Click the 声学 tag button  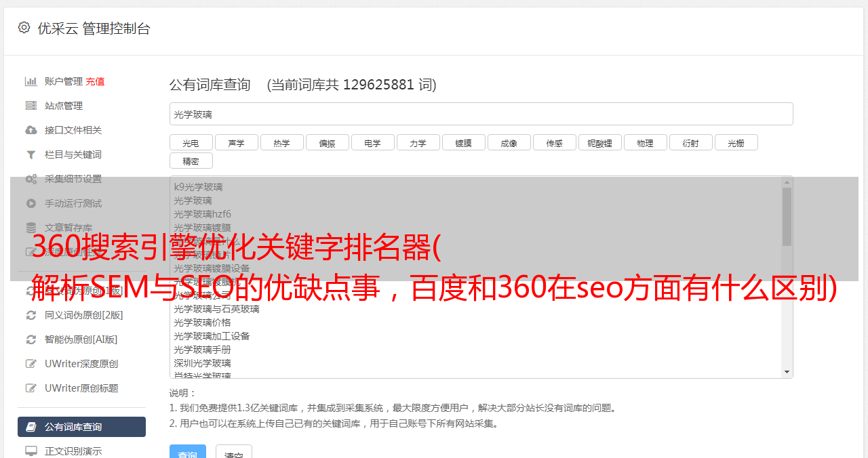point(237,142)
